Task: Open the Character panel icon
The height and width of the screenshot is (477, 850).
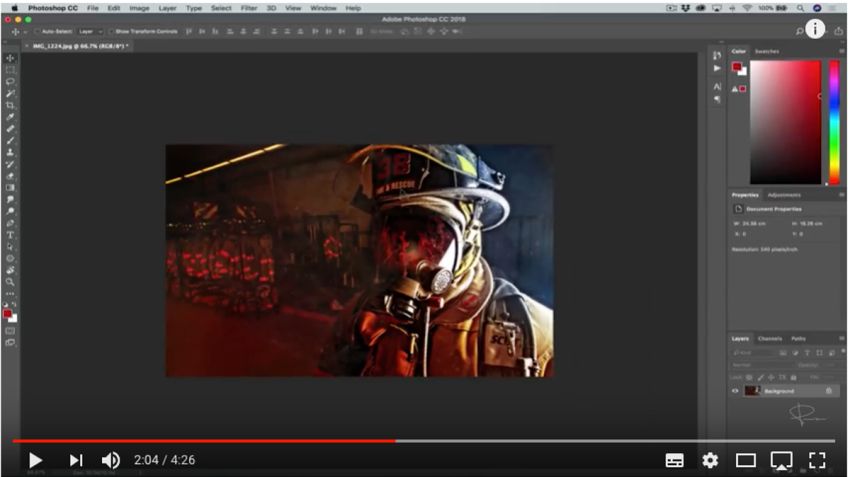Action: (717, 87)
